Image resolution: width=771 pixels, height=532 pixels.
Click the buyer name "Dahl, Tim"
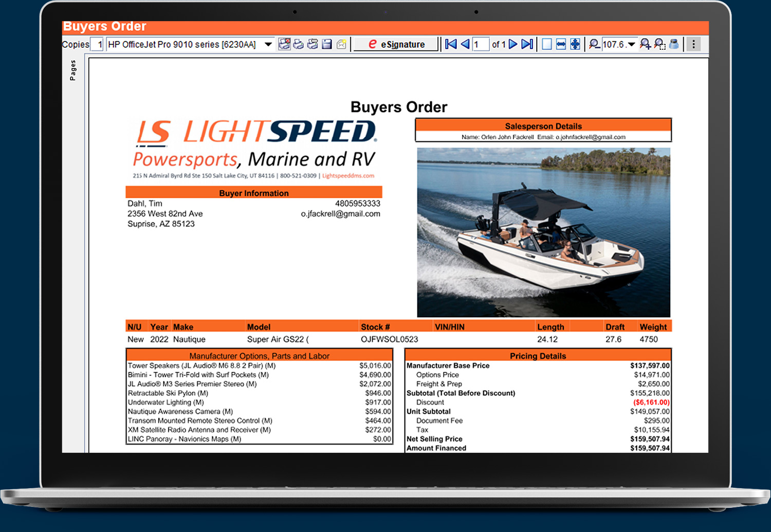(x=145, y=204)
